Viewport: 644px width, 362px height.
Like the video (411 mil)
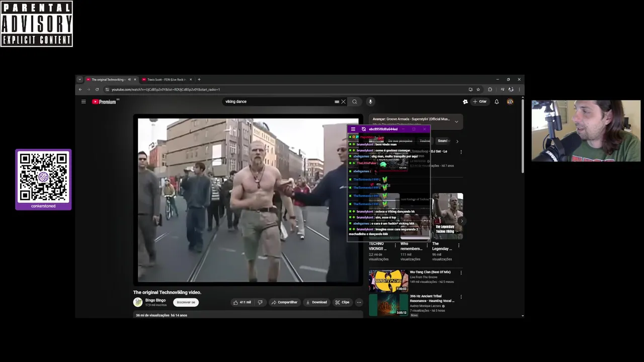click(242, 302)
